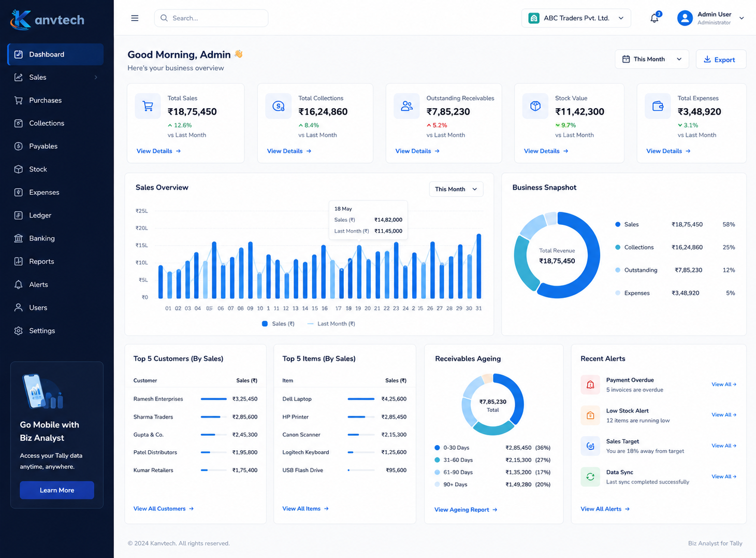
Task: Open the Sales Overview This Month dropdown
Action: pos(456,189)
